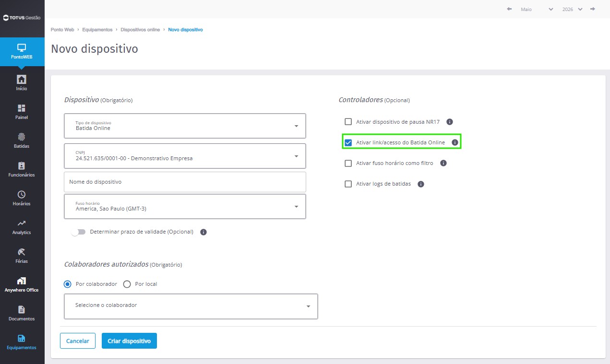610x364 pixels.
Task: Select the Por colaborador radio button
Action: pos(68,284)
